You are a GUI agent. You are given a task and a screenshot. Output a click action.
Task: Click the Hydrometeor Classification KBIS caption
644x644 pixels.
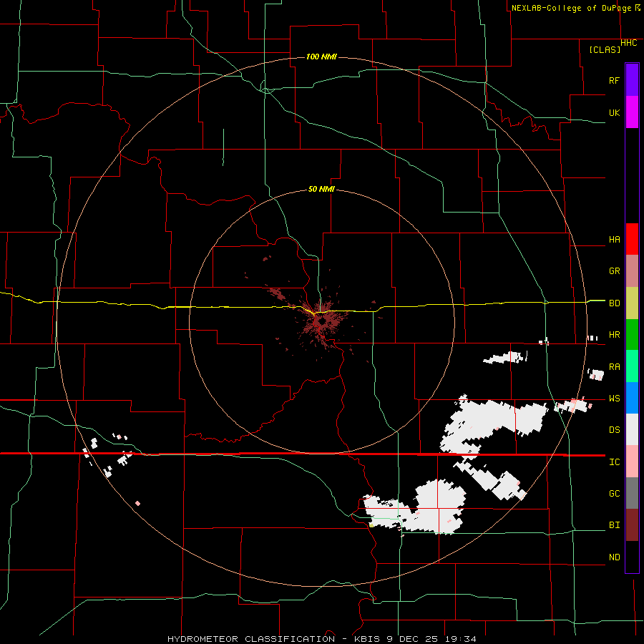pos(321,639)
